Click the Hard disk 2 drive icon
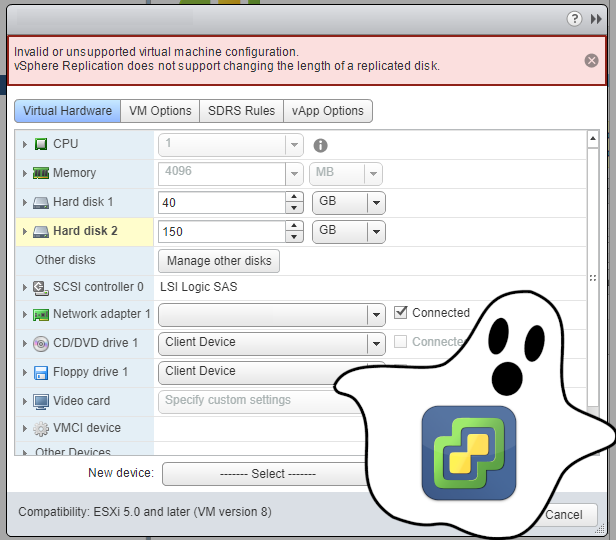 (41, 231)
